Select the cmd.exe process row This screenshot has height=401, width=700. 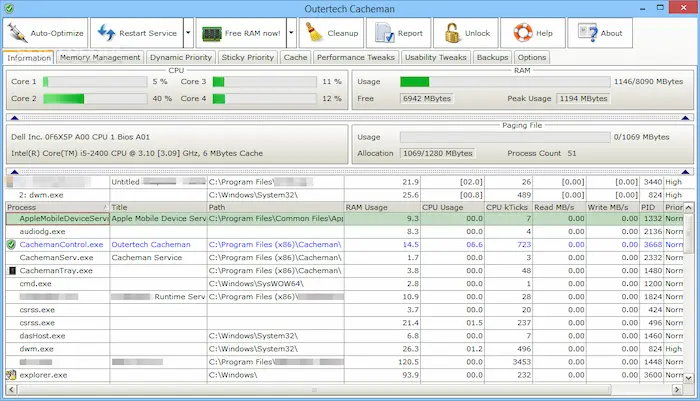pos(345,284)
